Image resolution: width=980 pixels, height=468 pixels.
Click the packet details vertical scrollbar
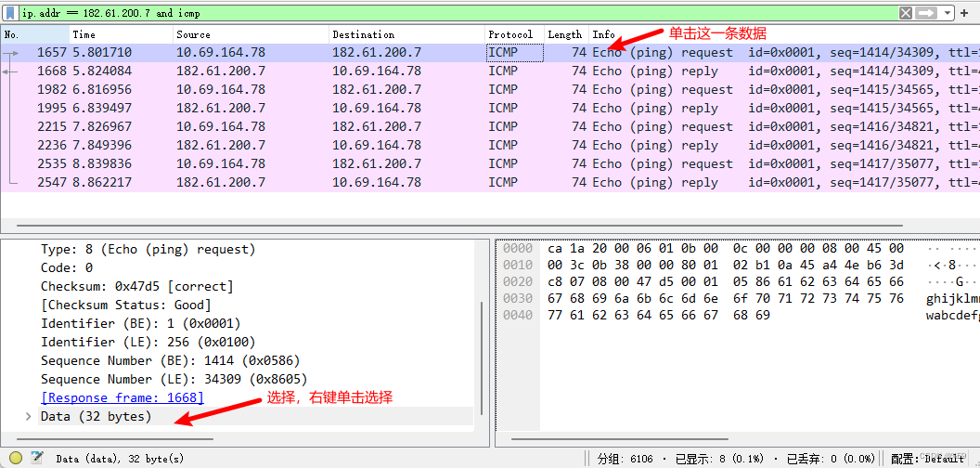481,357
